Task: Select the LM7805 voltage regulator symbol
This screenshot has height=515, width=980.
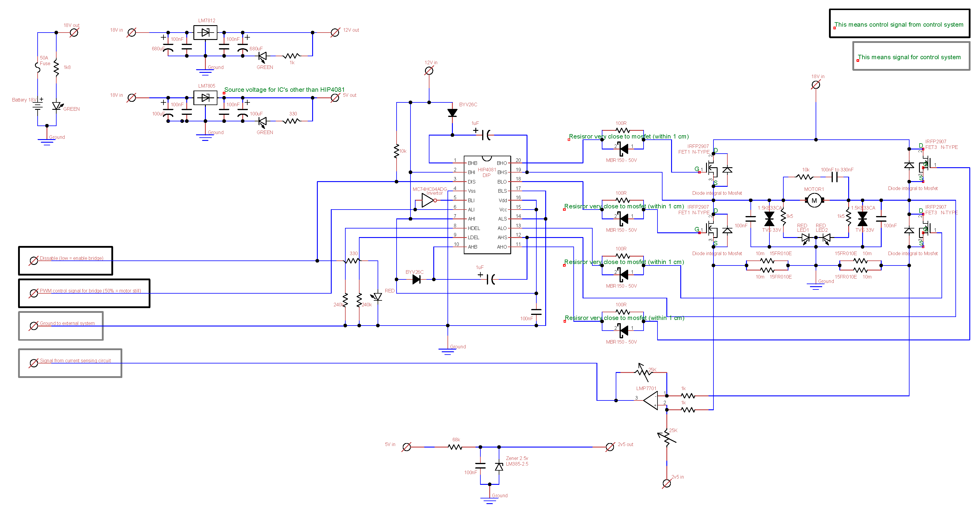Action: point(206,98)
